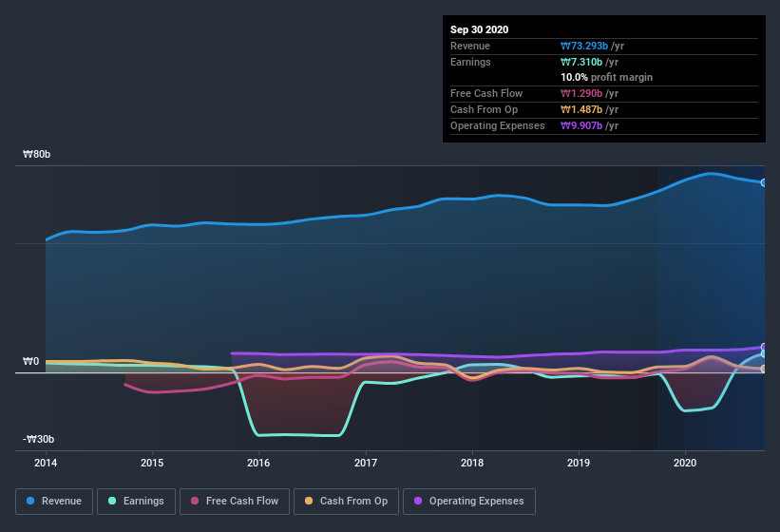Click the 2016 x-axis label
780x532 pixels.
tap(258, 463)
